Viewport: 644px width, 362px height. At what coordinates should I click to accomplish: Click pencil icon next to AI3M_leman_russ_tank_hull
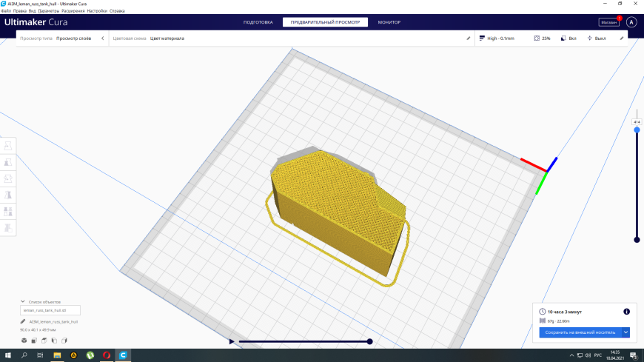tap(23, 322)
